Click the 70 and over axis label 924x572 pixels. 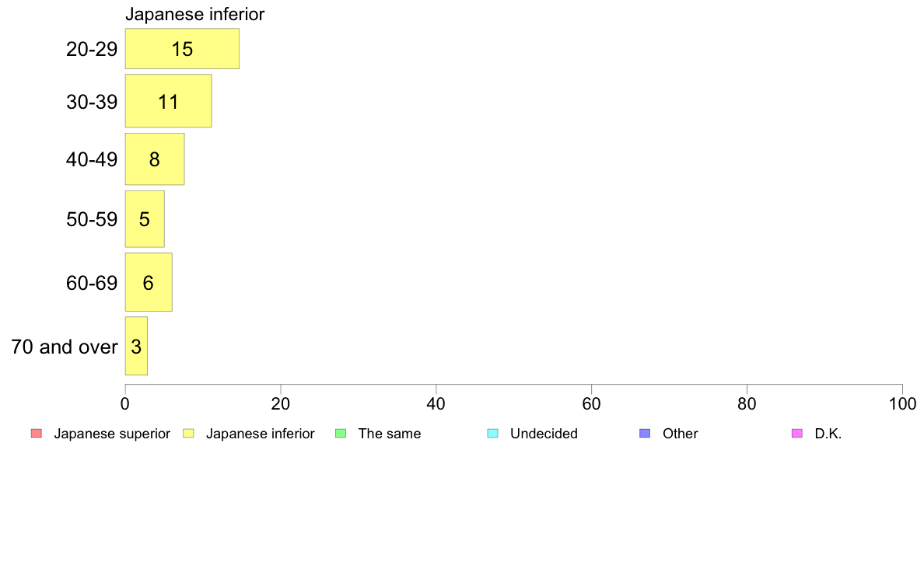(x=65, y=347)
